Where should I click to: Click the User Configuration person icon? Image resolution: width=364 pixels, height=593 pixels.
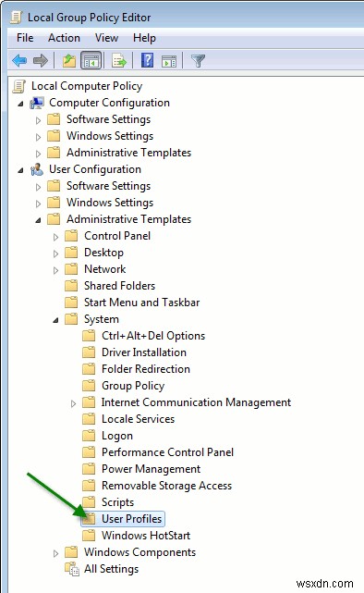[37, 169]
